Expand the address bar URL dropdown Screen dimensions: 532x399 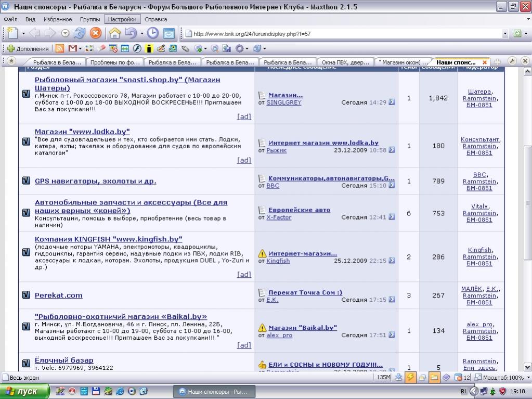pyautogui.click(x=505, y=34)
